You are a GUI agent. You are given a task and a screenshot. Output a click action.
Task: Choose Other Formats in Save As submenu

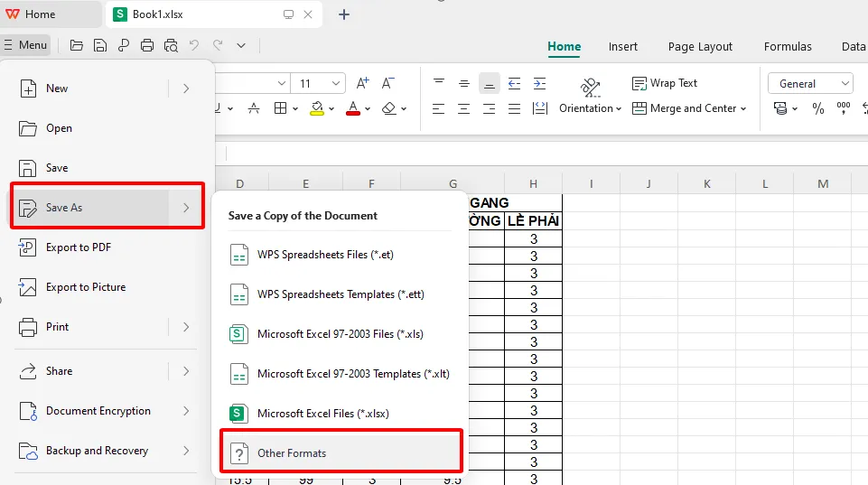pyautogui.click(x=341, y=452)
